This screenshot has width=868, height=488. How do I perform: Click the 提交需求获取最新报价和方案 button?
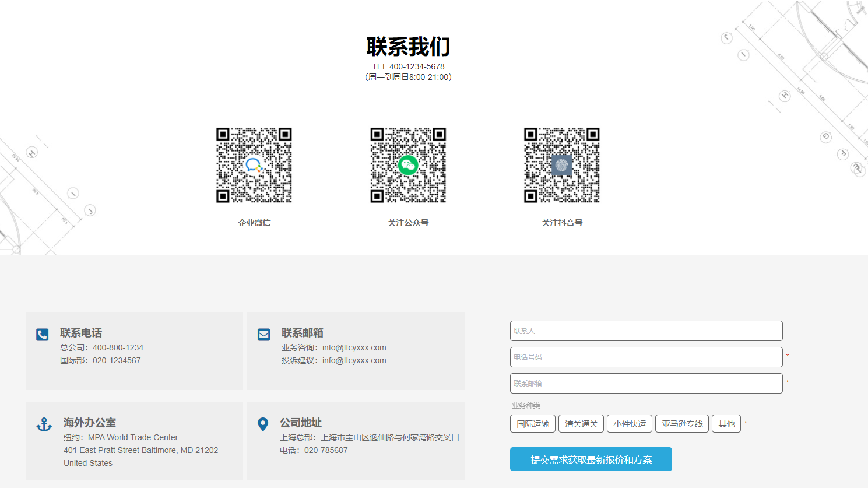click(591, 459)
